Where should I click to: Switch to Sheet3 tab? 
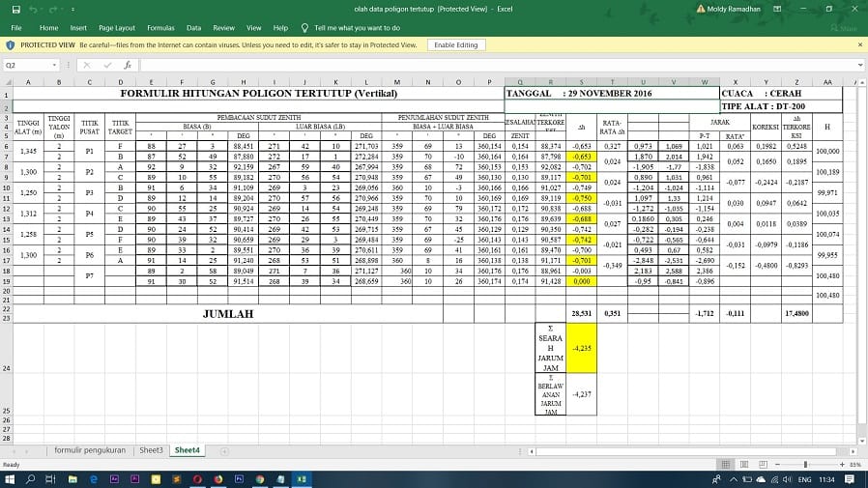point(151,450)
